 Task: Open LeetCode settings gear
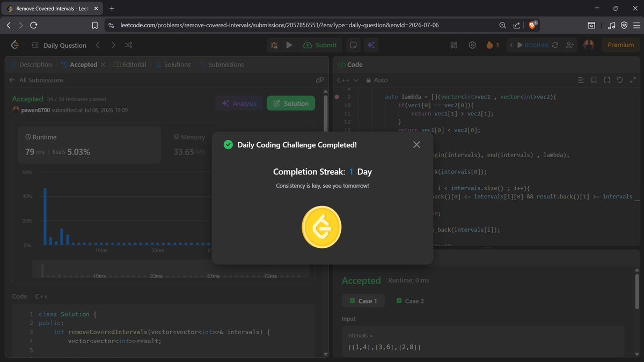click(472, 45)
